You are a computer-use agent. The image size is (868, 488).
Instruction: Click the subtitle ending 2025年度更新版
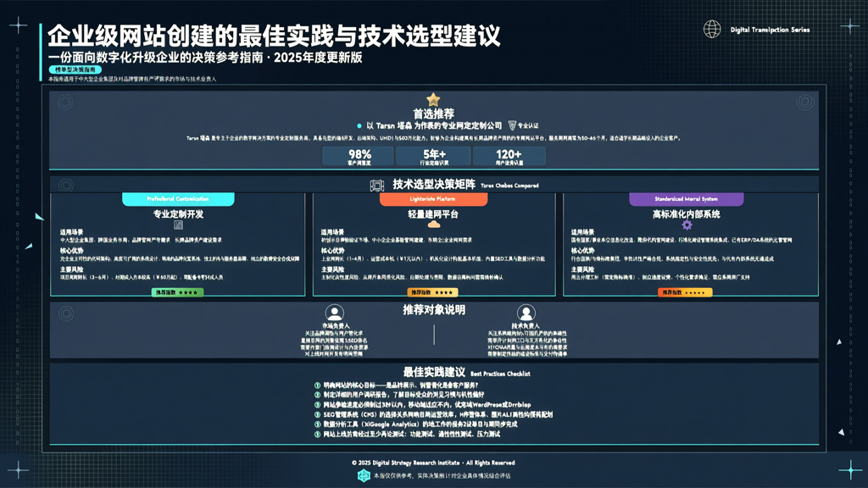click(x=205, y=58)
